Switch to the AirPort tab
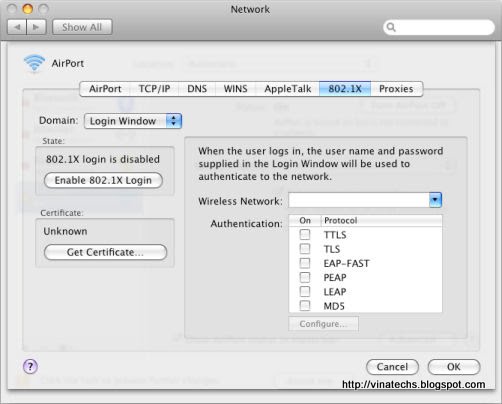Image resolution: width=502 pixels, height=404 pixels. 105,89
